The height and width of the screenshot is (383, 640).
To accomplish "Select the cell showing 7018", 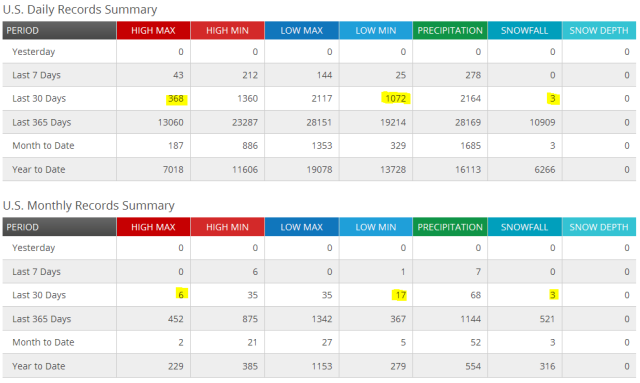I will [153, 169].
